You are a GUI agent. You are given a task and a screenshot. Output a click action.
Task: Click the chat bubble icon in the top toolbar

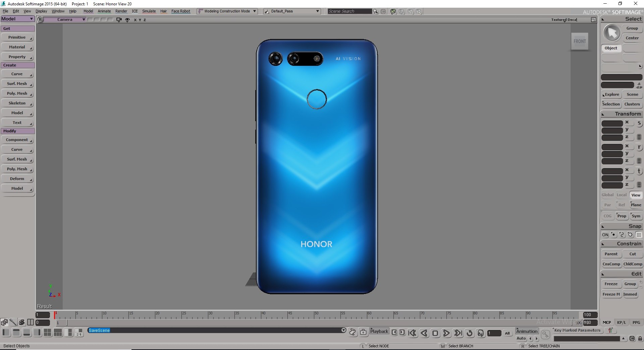coord(393,11)
